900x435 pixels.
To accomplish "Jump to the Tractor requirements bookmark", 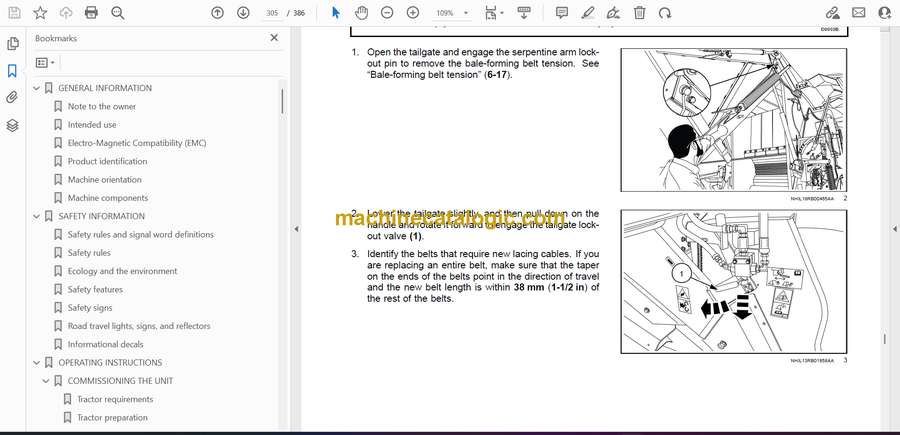I will (115, 399).
